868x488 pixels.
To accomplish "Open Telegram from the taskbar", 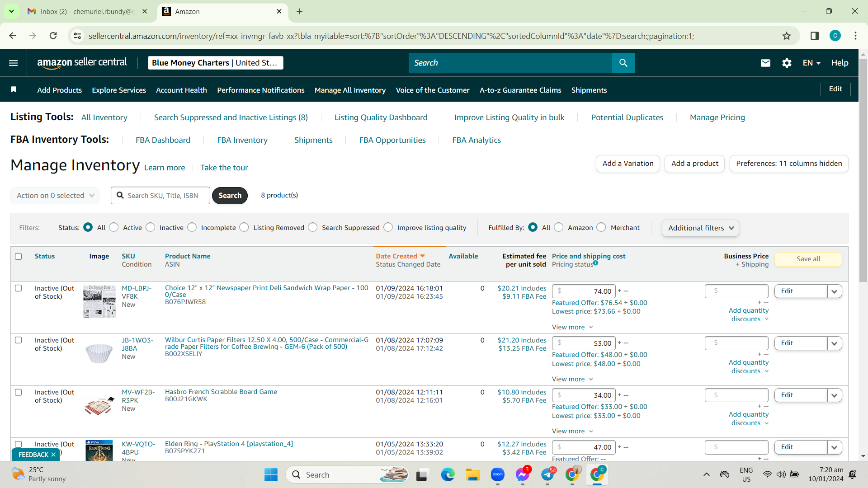I will pos(547,474).
